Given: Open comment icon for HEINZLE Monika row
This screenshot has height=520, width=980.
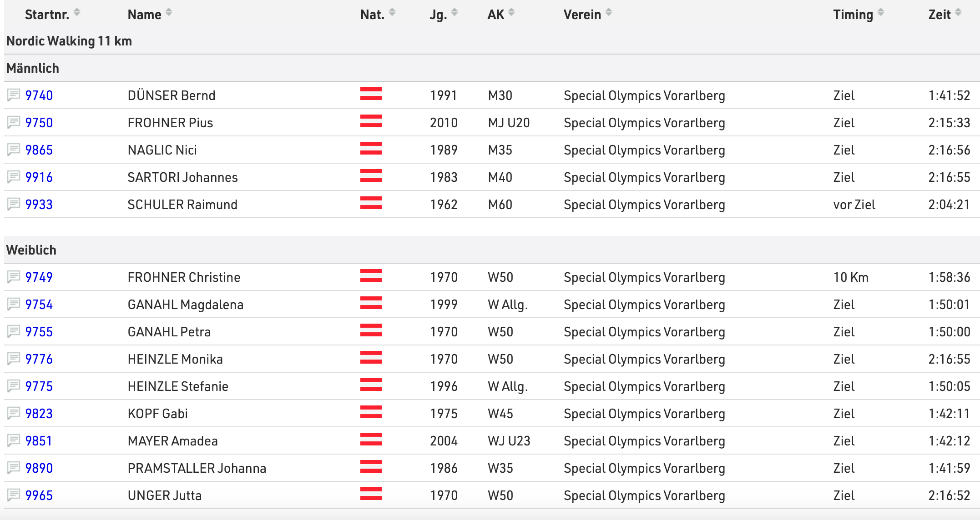Looking at the screenshot, I should (14, 359).
